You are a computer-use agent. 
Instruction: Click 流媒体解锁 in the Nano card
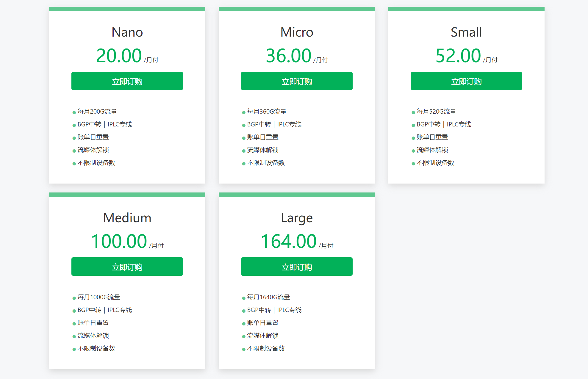[93, 150]
